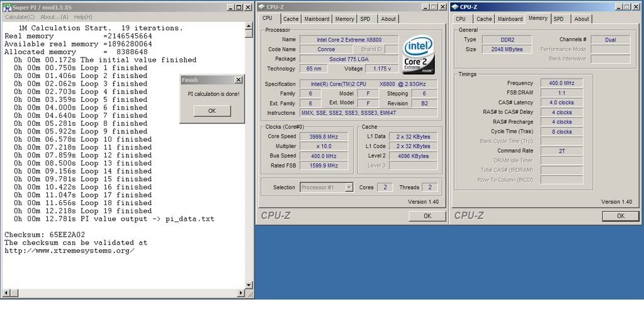
Task: Click memory Size value 2048 MBytes
Action: 507,49
